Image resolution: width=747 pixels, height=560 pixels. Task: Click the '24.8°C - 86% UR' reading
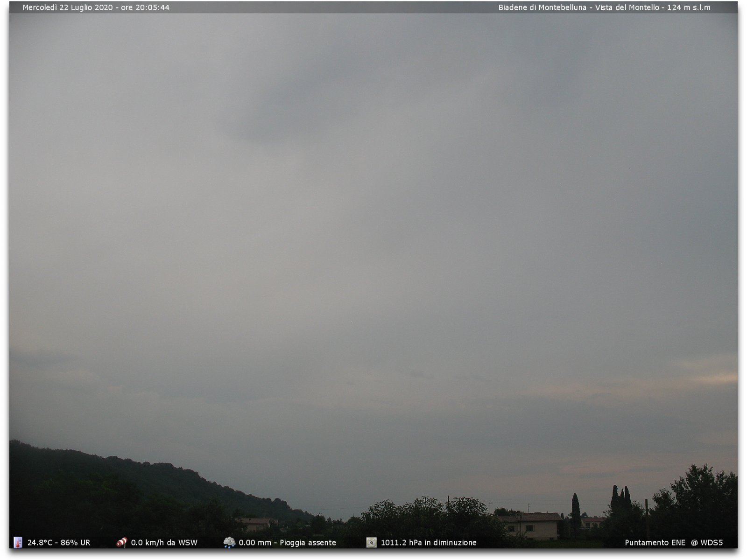pyautogui.click(x=59, y=543)
